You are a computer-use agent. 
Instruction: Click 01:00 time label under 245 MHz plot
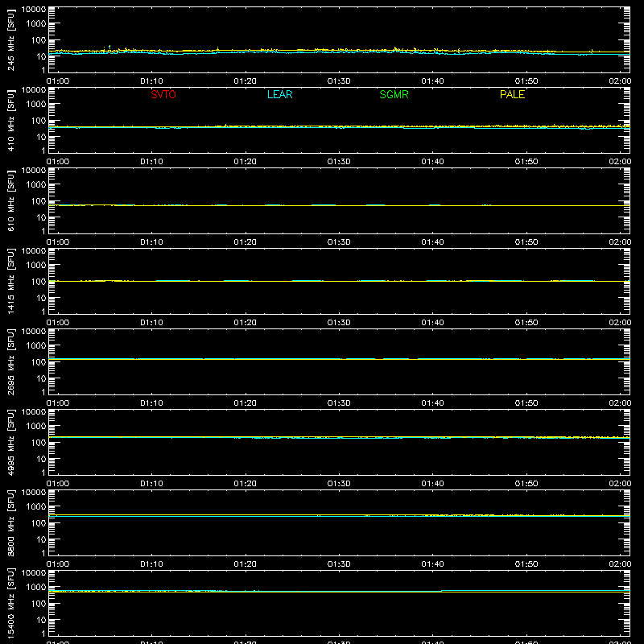pyautogui.click(x=58, y=81)
